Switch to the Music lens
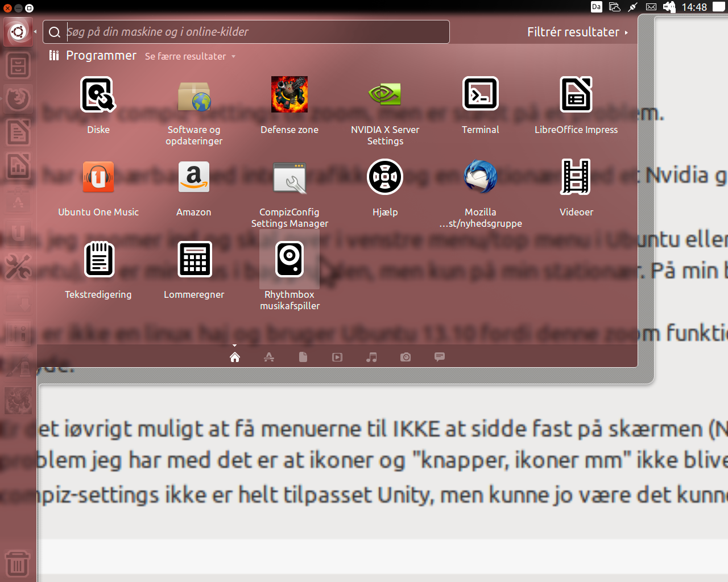This screenshot has height=582, width=728. (371, 357)
